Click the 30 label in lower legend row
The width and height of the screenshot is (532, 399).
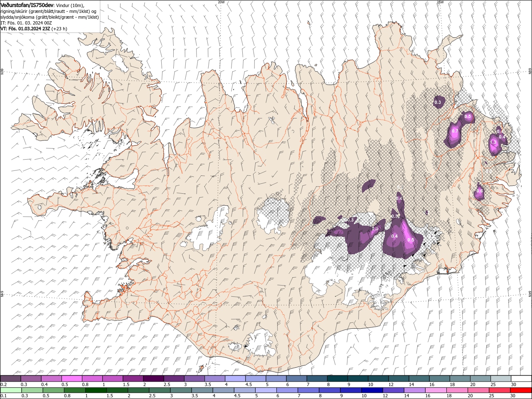(x=514, y=396)
